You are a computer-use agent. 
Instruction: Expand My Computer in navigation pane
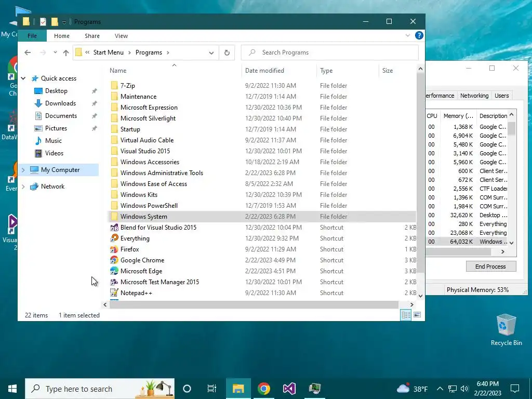tap(23, 170)
